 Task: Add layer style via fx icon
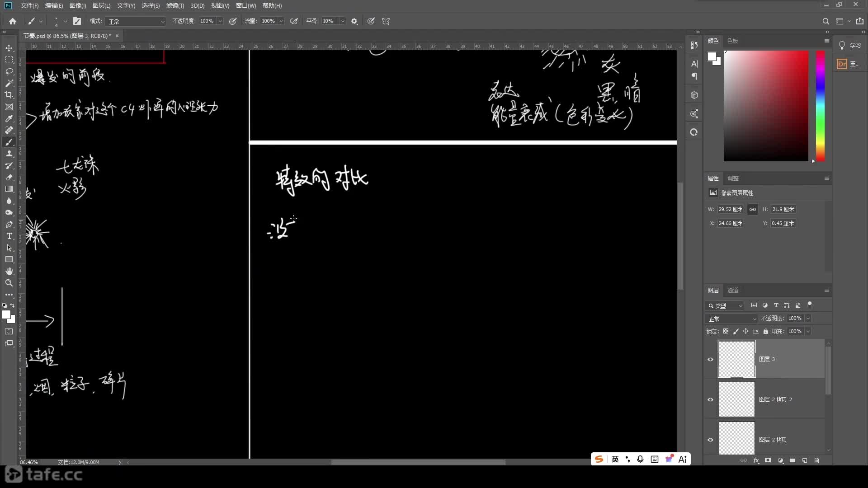click(756, 460)
